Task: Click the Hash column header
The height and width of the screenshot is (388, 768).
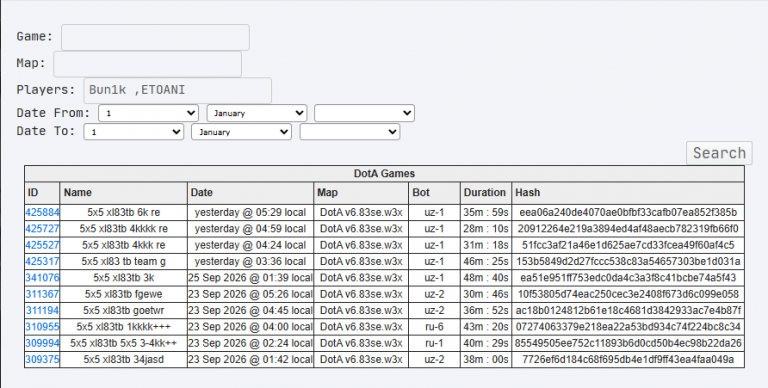Action: click(x=628, y=193)
